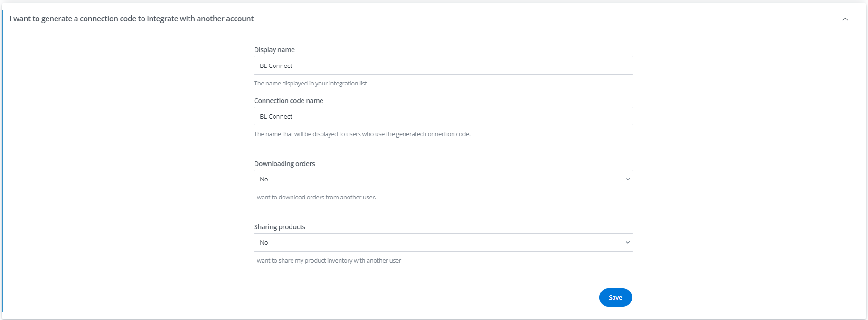
Task: Click the 'generate a connection code' section header
Action: pos(132,19)
